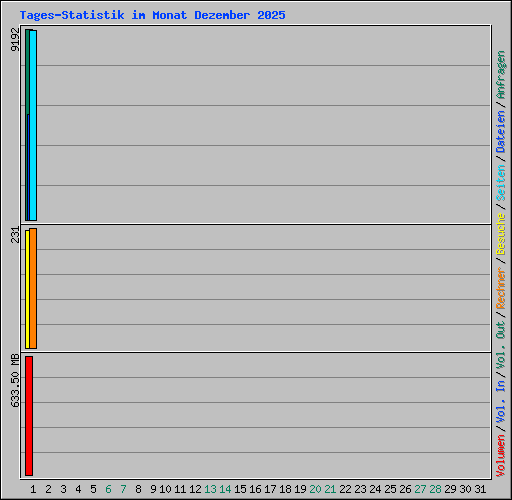The height and width of the screenshot is (500, 512).
Task: Click day label '18' on the x-axis
Action: coord(285,489)
